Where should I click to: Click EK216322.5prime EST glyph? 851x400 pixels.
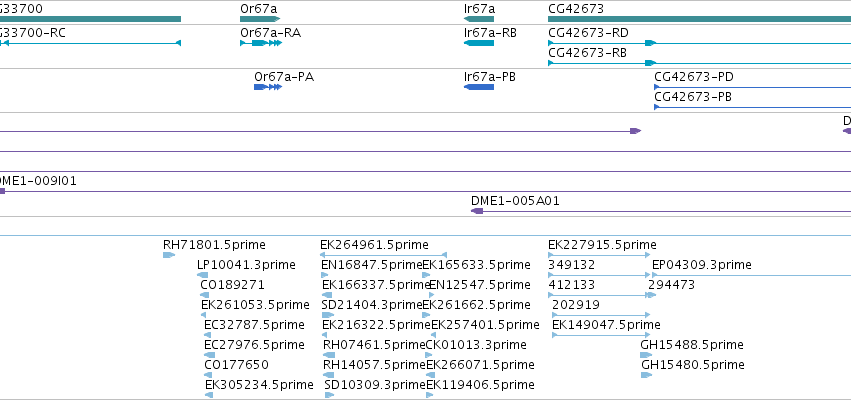[x=325, y=335]
